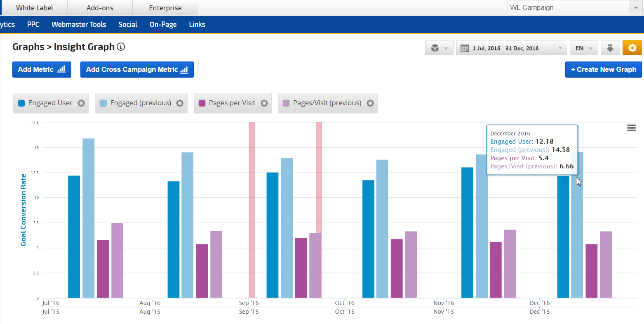Viewport: 644px width, 324px height.
Task: Open settings gear for Engaged User metric
Action: tap(81, 103)
